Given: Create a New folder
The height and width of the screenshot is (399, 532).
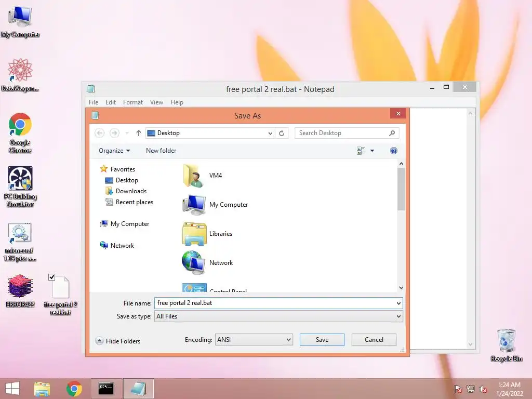Looking at the screenshot, I should [161, 151].
